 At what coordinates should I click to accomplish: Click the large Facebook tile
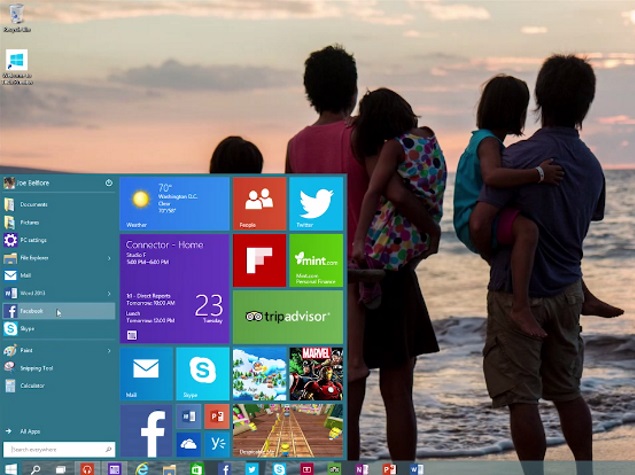pyautogui.click(x=146, y=432)
